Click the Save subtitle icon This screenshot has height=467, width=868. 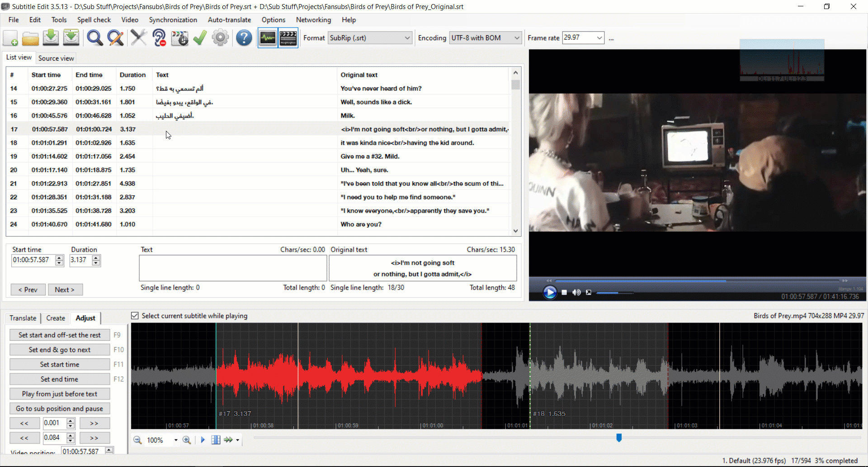point(51,38)
